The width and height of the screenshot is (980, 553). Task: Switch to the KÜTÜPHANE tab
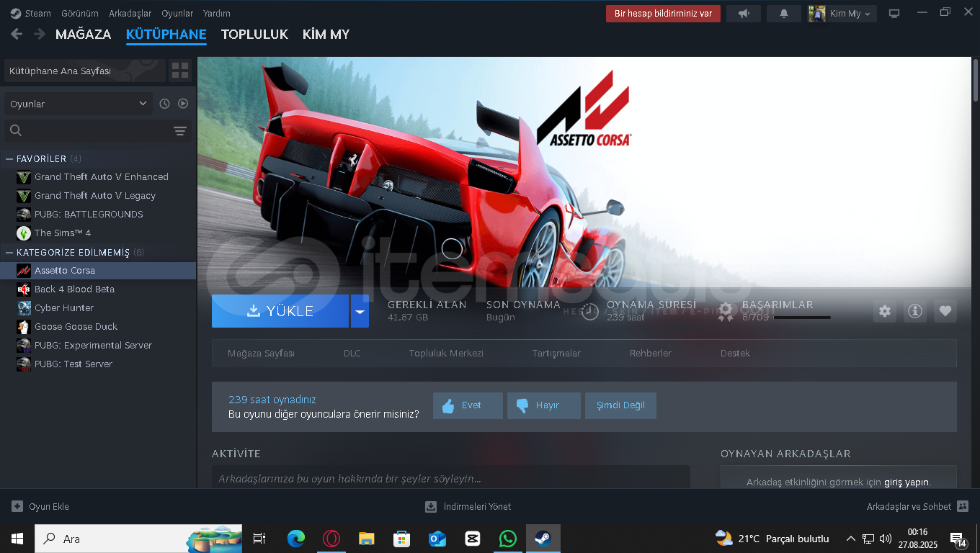(166, 35)
